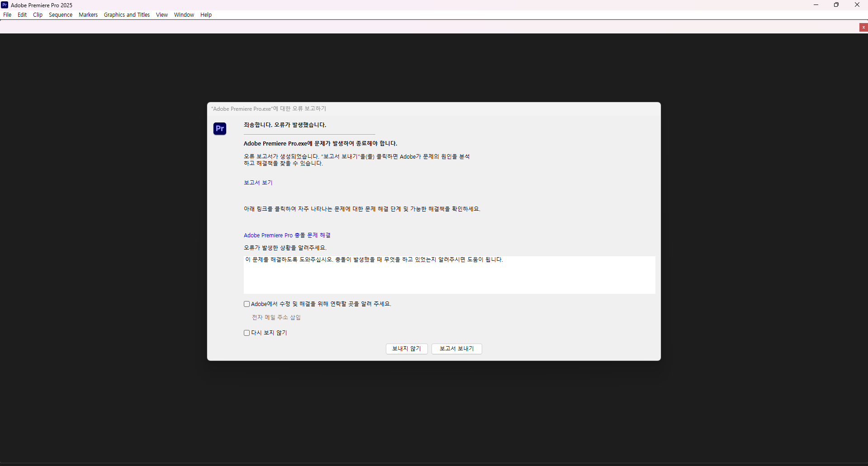Open the Sequence menu
The height and width of the screenshot is (466, 868).
coord(60,14)
